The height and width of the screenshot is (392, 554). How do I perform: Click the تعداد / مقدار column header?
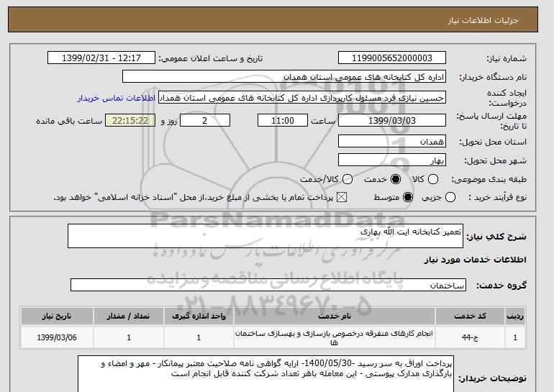point(129,316)
